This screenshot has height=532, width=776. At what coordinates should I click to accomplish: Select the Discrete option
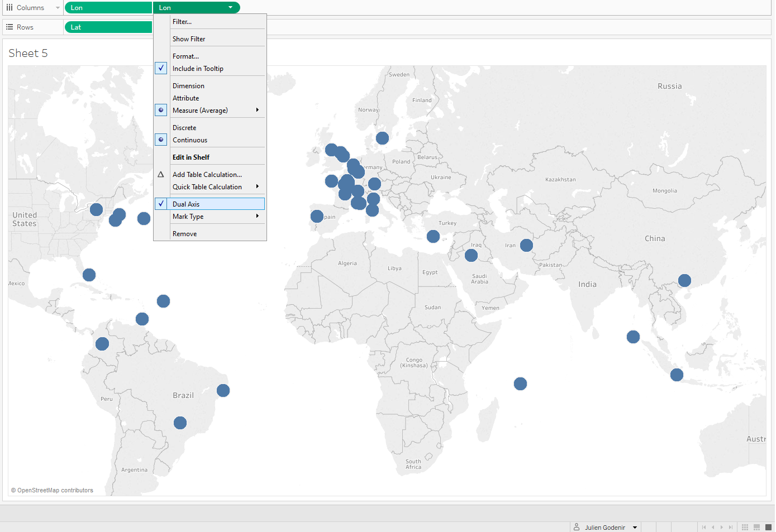[x=184, y=128]
